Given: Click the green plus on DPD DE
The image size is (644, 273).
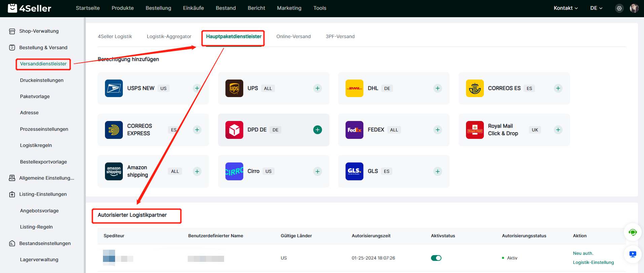Looking at the screenshot, I should [x=318, y=130].
